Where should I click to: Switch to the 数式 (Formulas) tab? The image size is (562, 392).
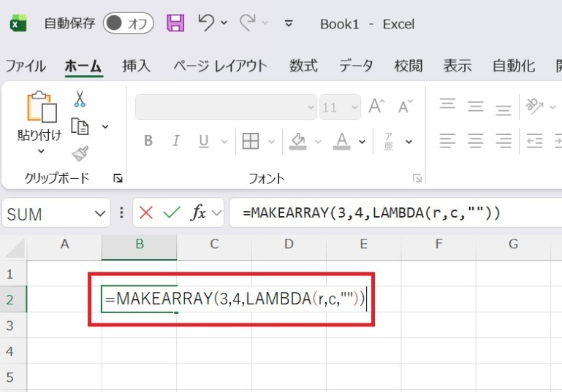click(303, 66)
